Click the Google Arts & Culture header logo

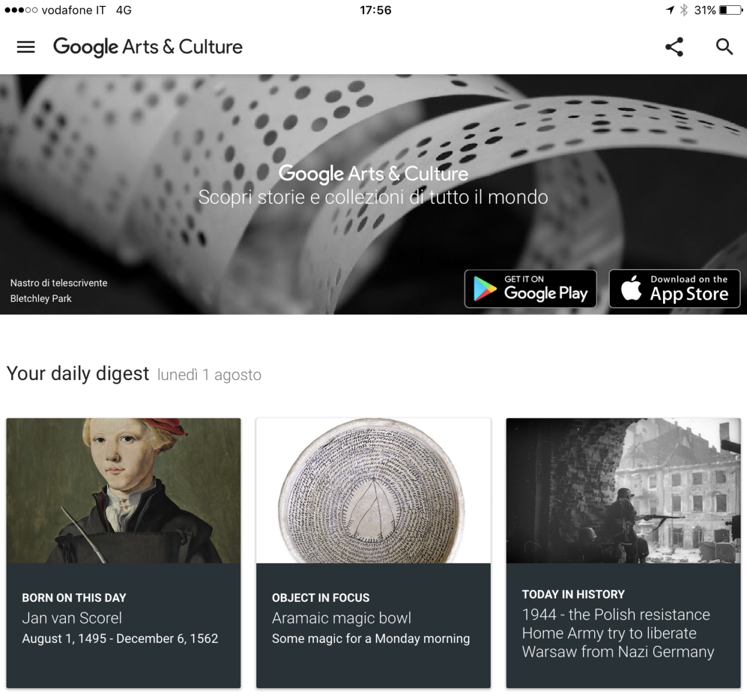148,47
